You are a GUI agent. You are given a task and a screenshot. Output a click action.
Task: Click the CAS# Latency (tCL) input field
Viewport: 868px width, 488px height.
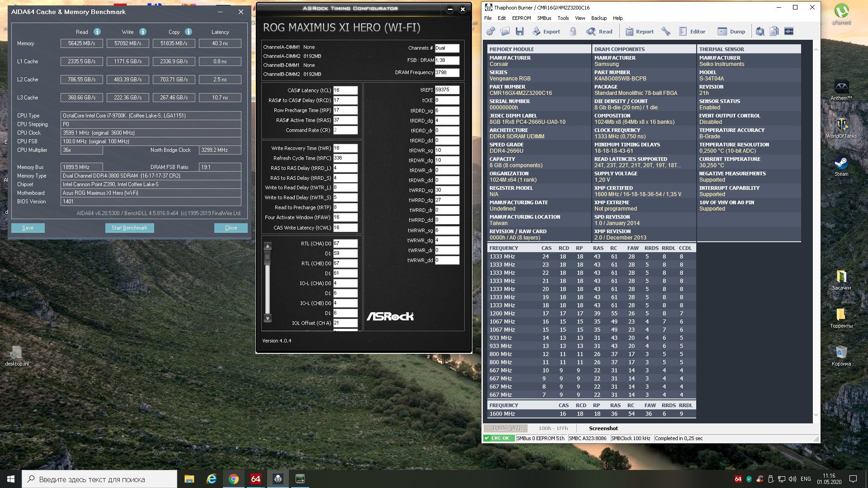click(x=345, y=90)
